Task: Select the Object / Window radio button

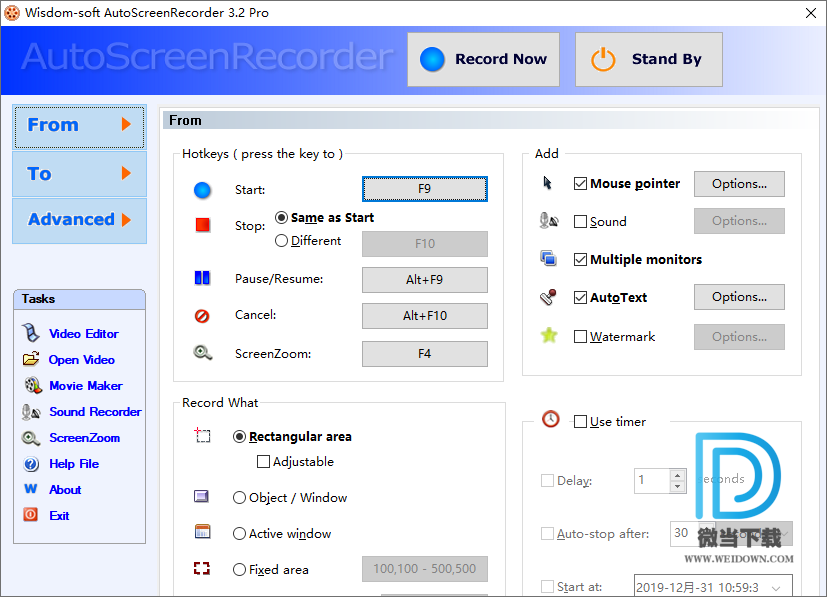Action: point(239,497)
